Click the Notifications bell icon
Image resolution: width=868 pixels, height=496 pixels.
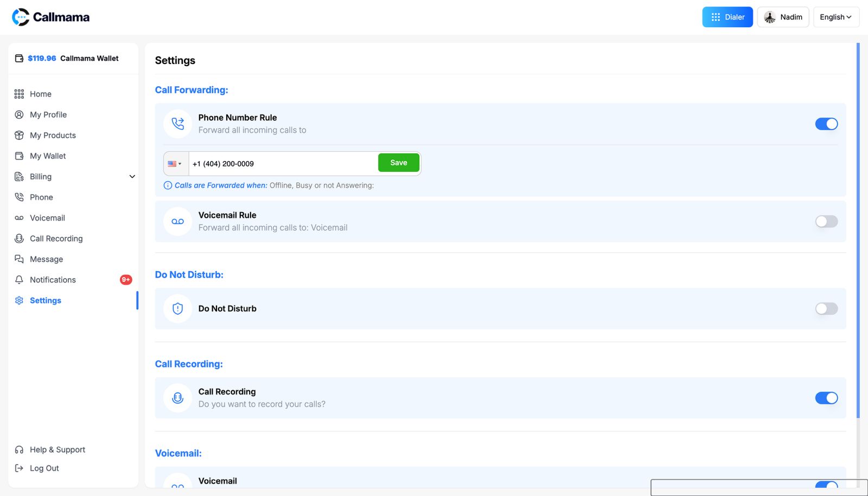point(19,279)
